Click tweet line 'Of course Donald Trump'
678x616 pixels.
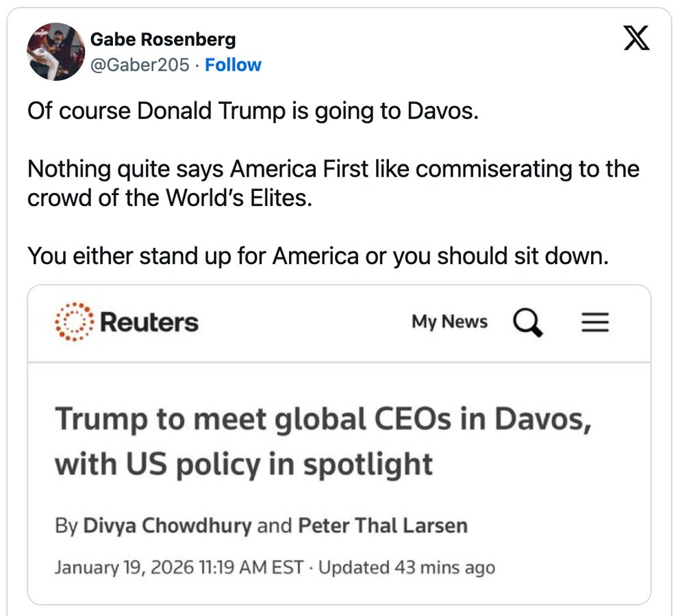[252, 111]
